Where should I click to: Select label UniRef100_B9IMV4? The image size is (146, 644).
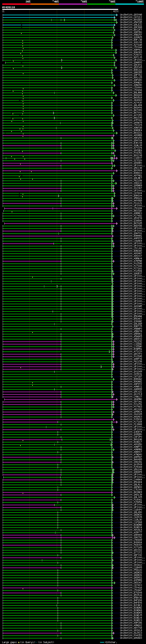tap(131, 170)
